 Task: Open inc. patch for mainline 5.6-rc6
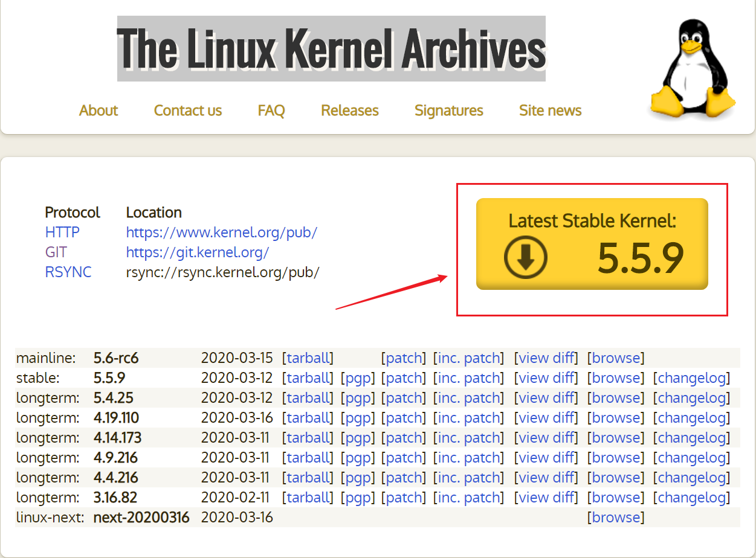(470, 358)
